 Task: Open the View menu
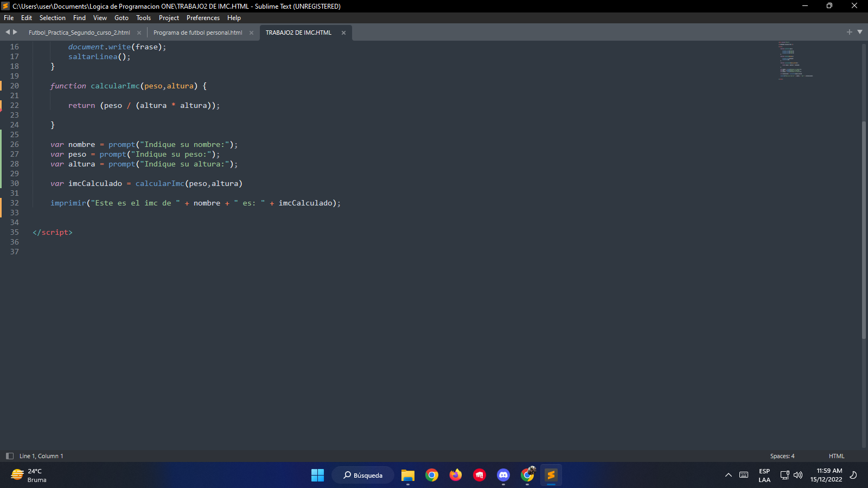(x=100, y=18)
